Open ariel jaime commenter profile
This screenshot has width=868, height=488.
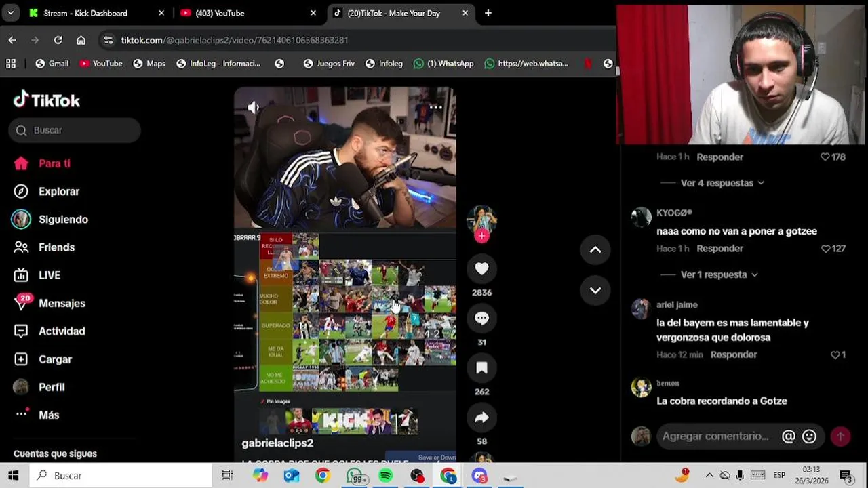[677, 305]
